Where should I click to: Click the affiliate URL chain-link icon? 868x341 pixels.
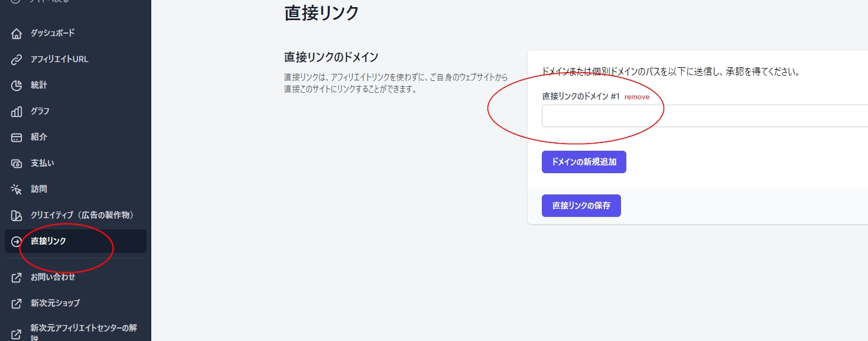click(x=17, y=59)
